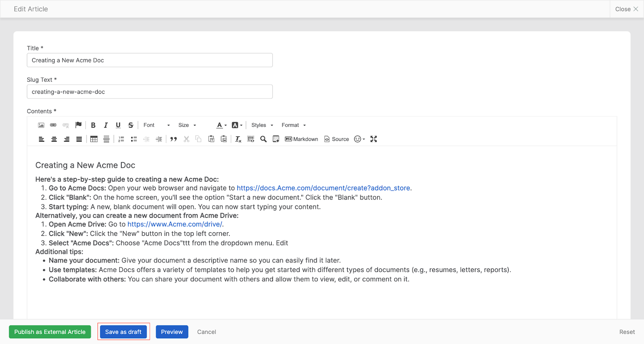Screen dimensions: 644x344
Task: Open the Format dropdown
Action: tap(294, 125)
